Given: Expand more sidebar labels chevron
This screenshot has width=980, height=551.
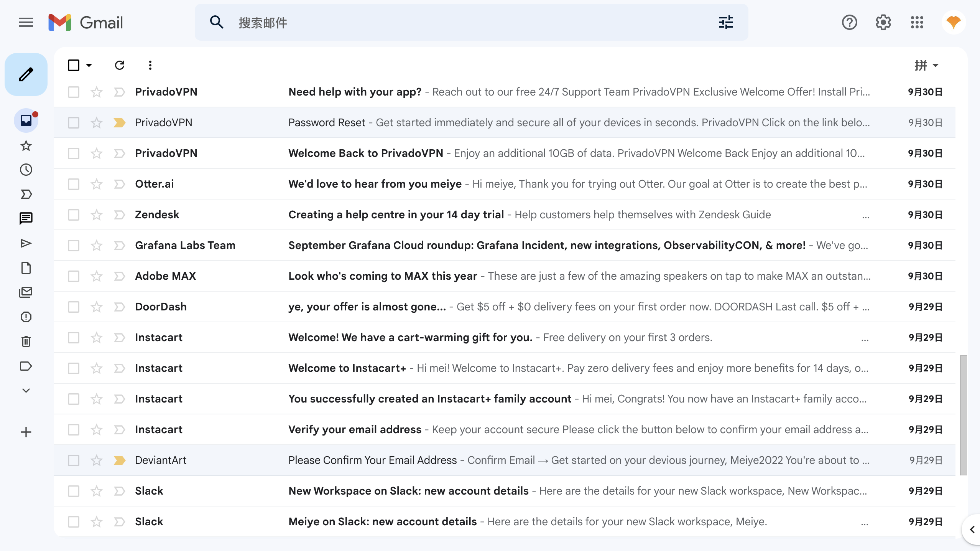Looking at the screenshot, I should [26, 391].
